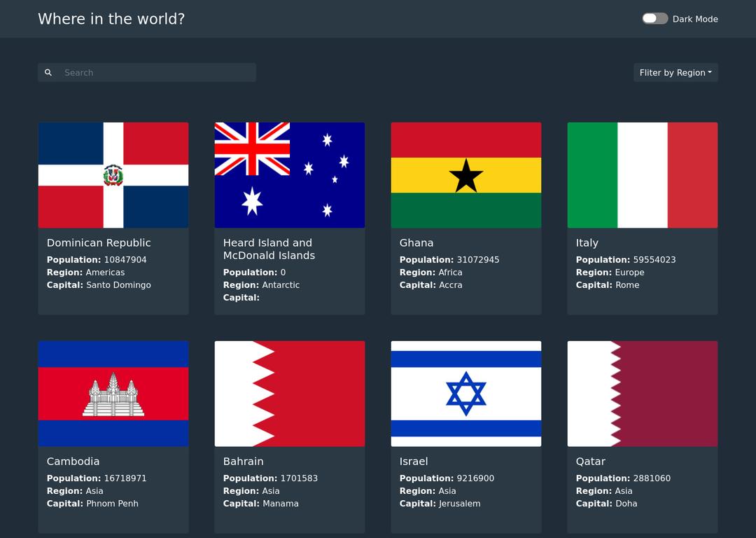Open the Cambodia flag image

pos(113,394)
